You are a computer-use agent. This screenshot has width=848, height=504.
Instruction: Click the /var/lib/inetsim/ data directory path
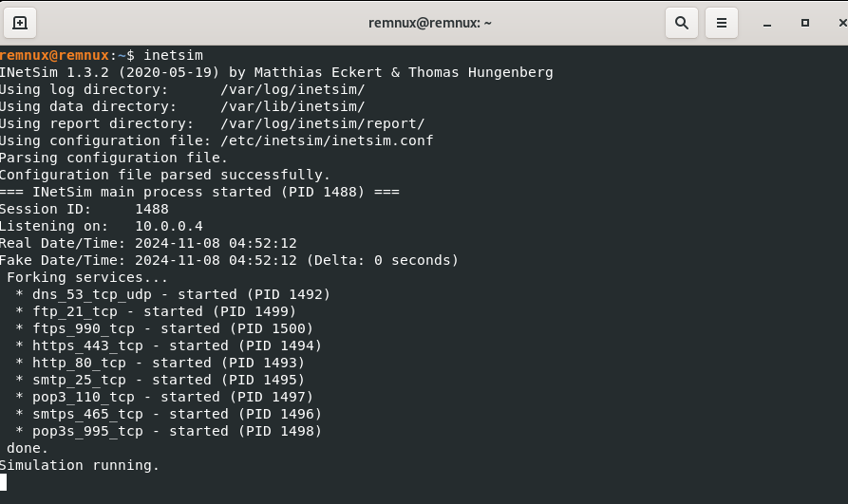click(x=292, y=106)
